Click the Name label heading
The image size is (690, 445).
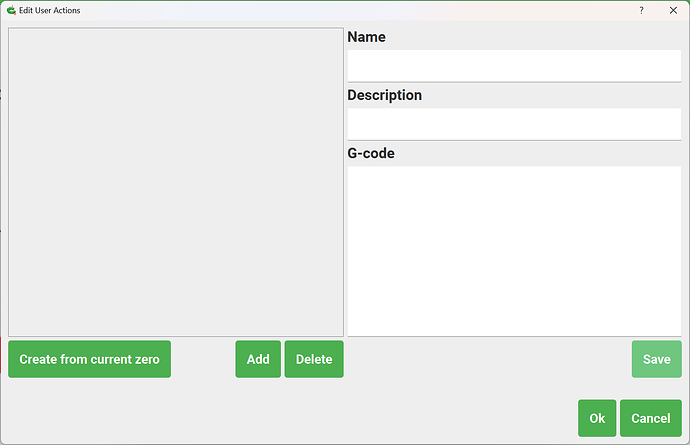[x=366, y=37]
